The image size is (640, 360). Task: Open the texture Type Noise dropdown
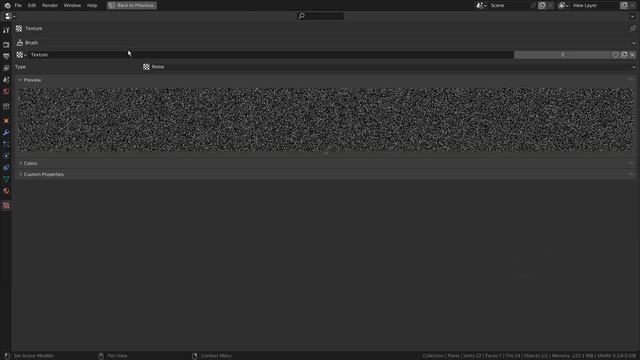tap(389, 67)
